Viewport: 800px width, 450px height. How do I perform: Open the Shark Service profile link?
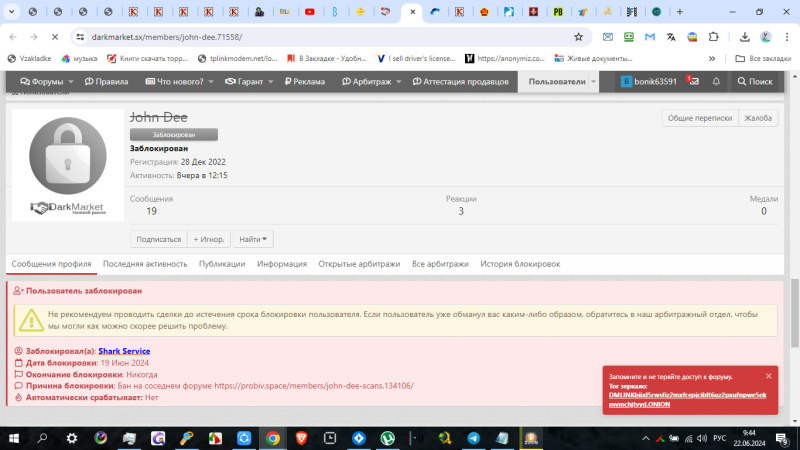pyautogui.click(x=124, y=351)
